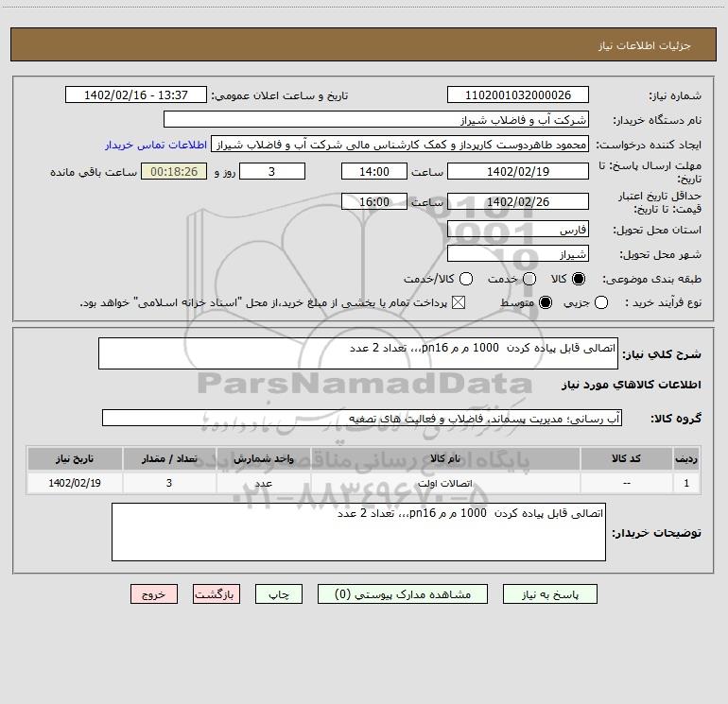Viewport: 728px width, 704px height.
Task: Click the اطلاعات کالاهای مورد نیاز heading
Action: click(632, 385)
